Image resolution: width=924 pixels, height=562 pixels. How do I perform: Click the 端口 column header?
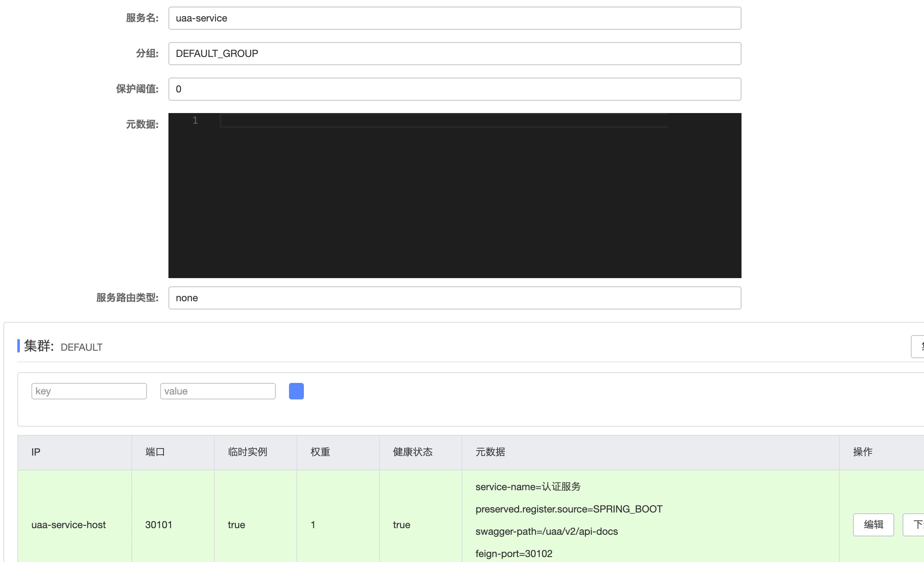coord(155,452)
